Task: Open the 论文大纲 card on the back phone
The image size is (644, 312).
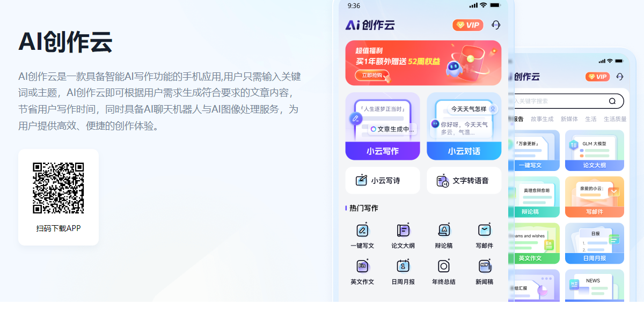Action: (x=595, y=151)
